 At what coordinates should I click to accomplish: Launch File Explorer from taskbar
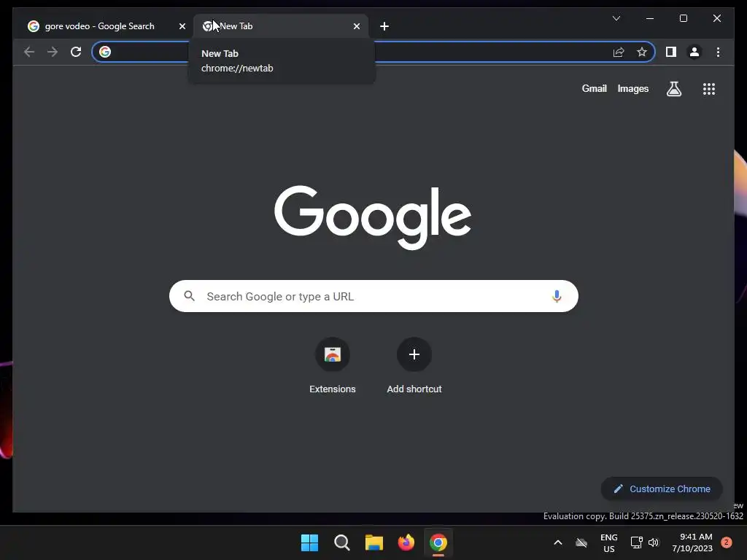click(374, 542)
